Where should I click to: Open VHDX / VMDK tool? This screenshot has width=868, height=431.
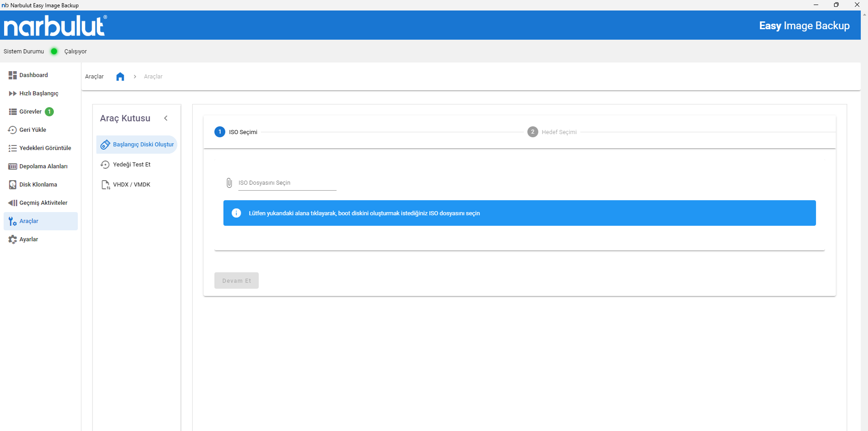131,185
